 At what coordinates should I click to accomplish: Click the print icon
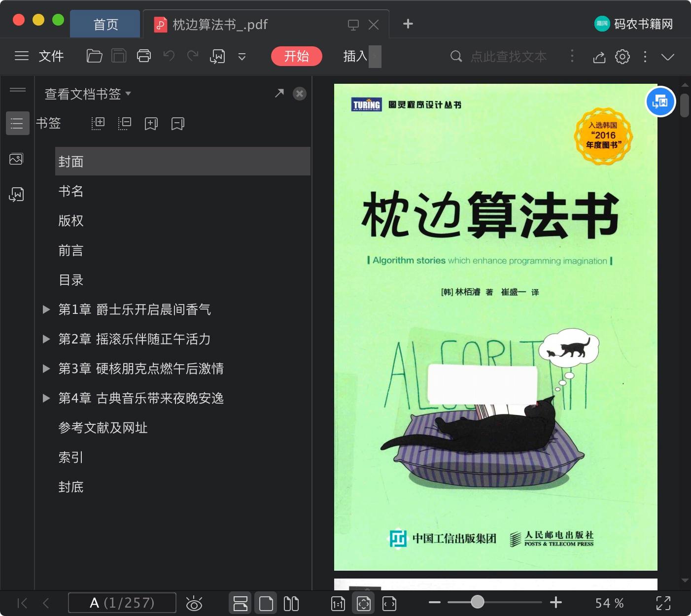click(x=144, y=56)
